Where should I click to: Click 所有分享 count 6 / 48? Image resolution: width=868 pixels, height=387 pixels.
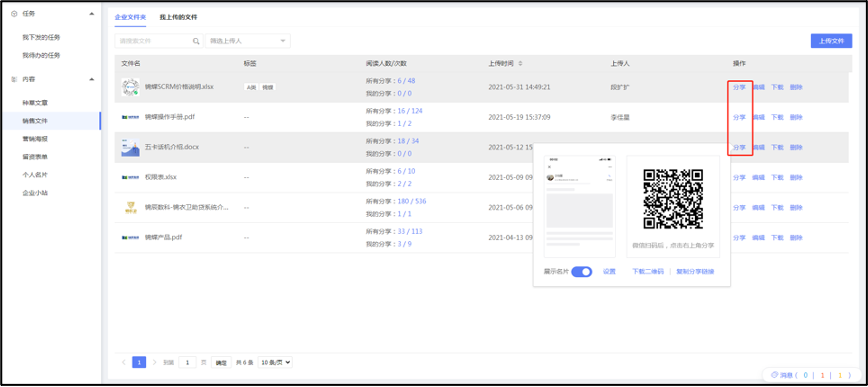406,81
